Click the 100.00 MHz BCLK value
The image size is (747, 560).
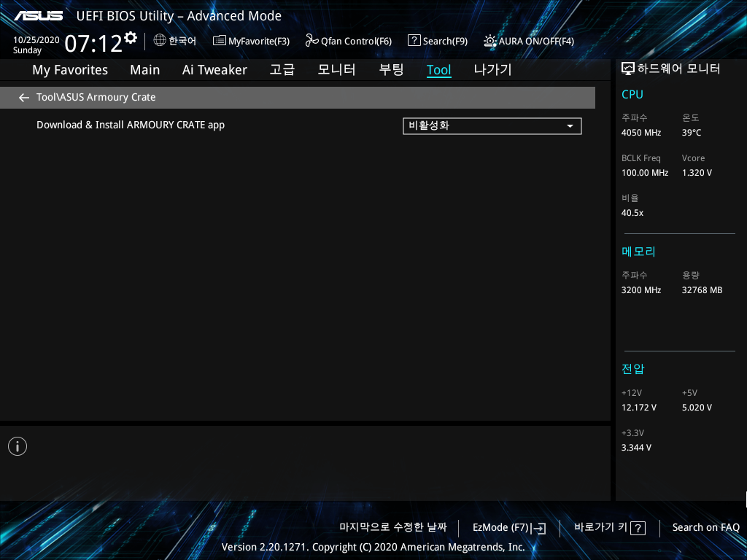point(645,173)
